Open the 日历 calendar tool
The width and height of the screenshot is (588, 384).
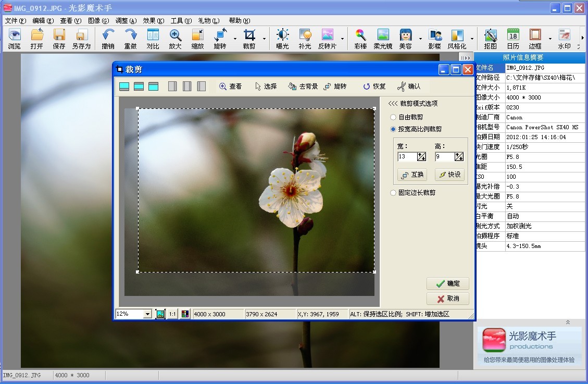pyautogui.click(x=512, y=39)
